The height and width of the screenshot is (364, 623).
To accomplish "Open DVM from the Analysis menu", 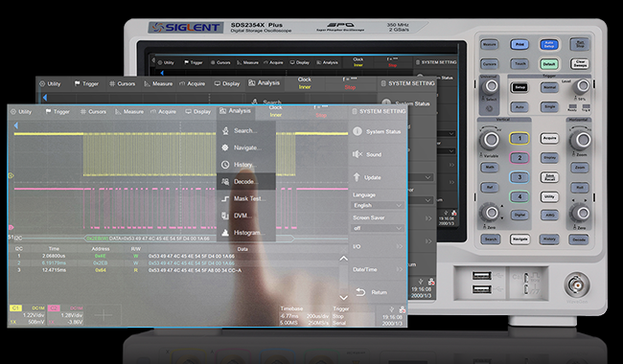I will click(245, 216).
